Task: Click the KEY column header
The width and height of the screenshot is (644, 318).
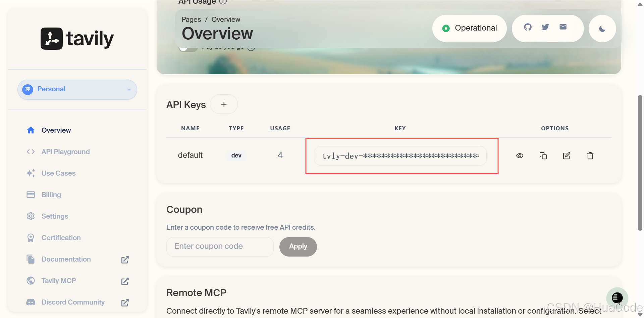Action: click(x=400, y=128)
